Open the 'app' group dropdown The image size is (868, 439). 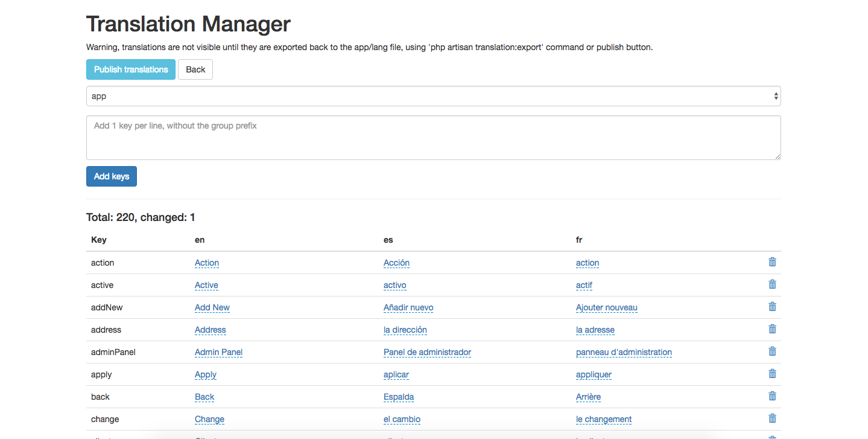[433, 96]
